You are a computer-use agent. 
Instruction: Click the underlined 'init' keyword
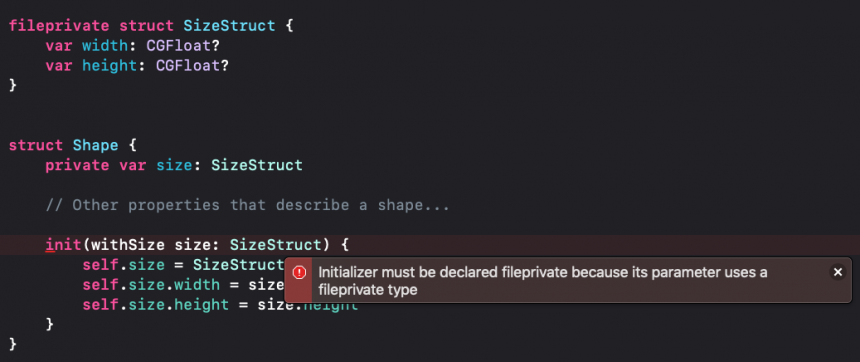click(x=64, y=245)
